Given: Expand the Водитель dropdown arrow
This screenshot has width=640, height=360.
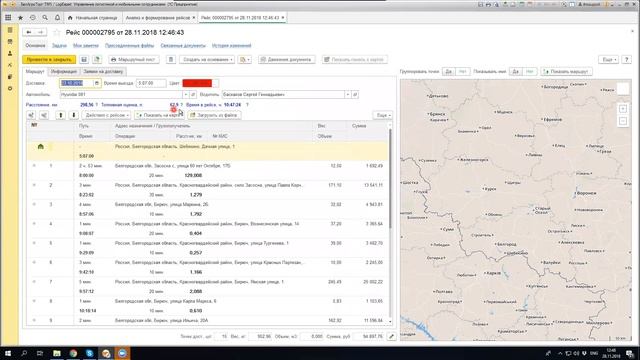Looking at the screenshot, I should [x=348, y=95].
